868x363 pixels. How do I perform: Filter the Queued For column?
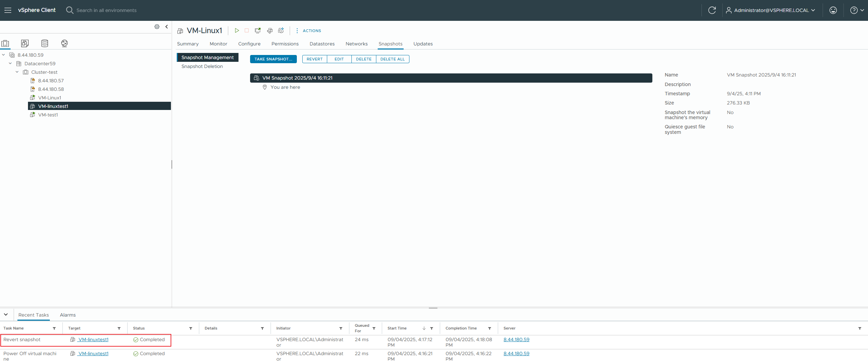(374, 329)
